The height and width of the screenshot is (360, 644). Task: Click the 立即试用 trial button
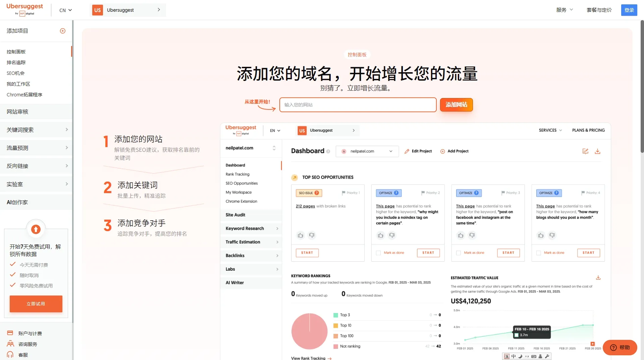click(36, 304)
